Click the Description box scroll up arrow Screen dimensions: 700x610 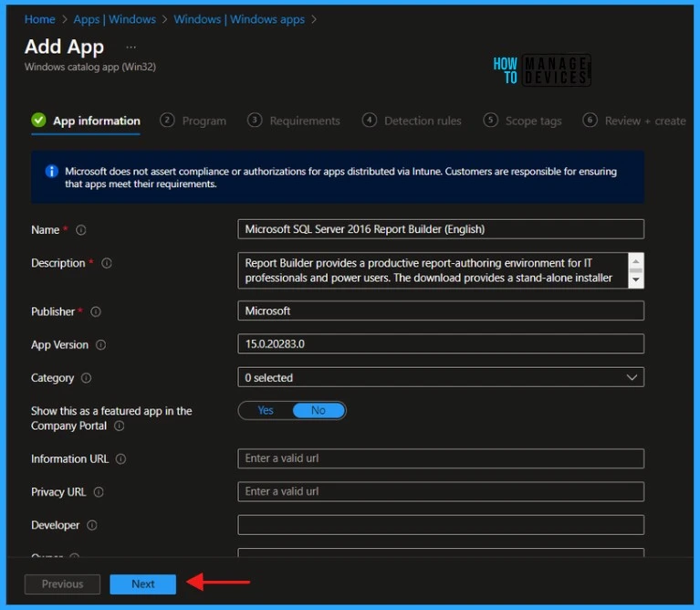coord(636,261)
